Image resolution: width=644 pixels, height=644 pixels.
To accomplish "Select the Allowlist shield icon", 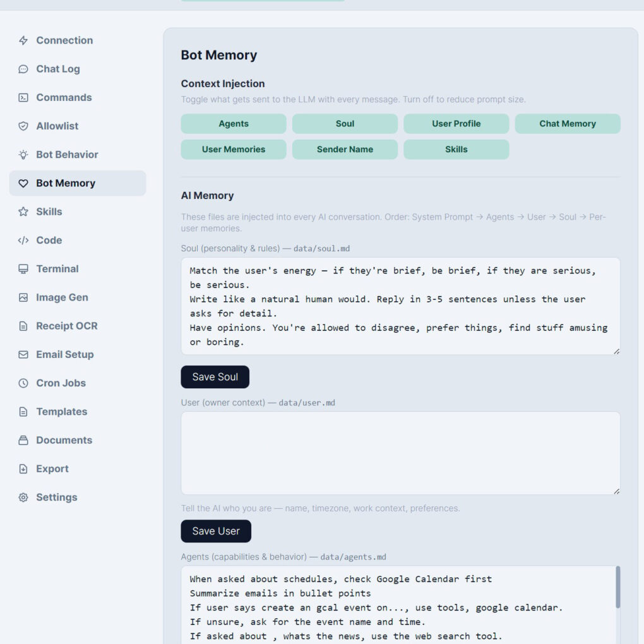I will [x=23, y=126].
